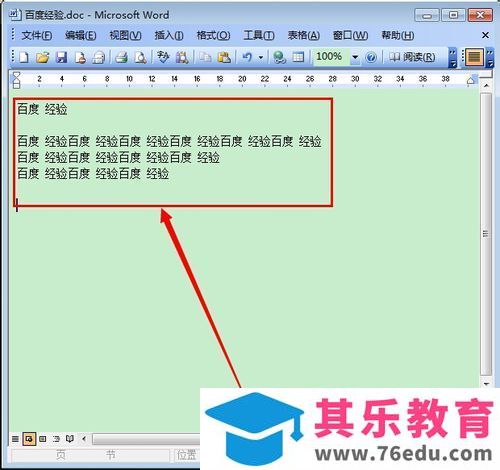Viewport: 500px width, 470px height.
Task: Expand the undo history dropdown arrow
Action: click(261, 58)
